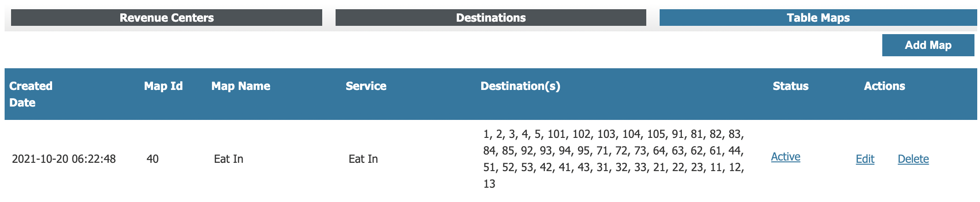
Task: Click the Actions column header
Action: [x=884, y=86]
